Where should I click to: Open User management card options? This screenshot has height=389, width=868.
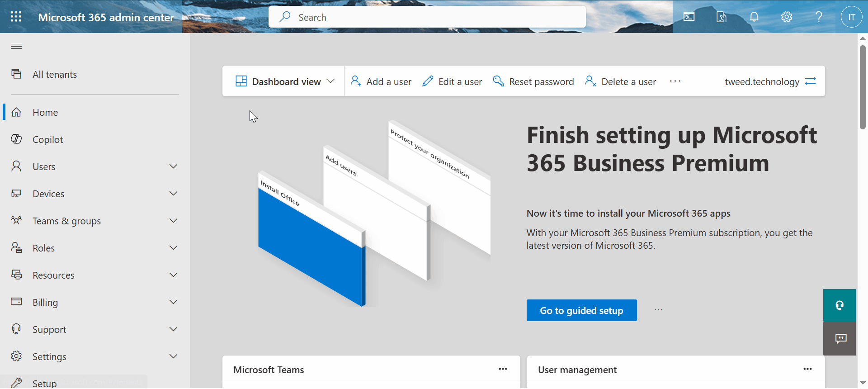(x=807, y=369)
